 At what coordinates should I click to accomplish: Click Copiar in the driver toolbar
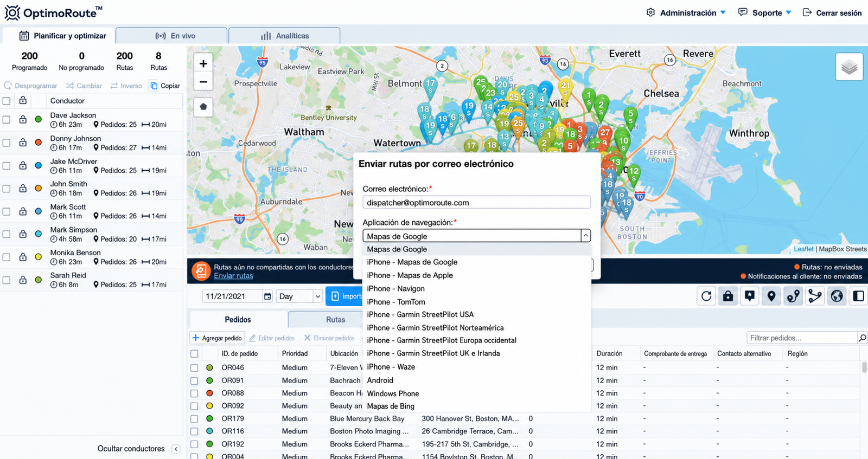pos(165,86)
